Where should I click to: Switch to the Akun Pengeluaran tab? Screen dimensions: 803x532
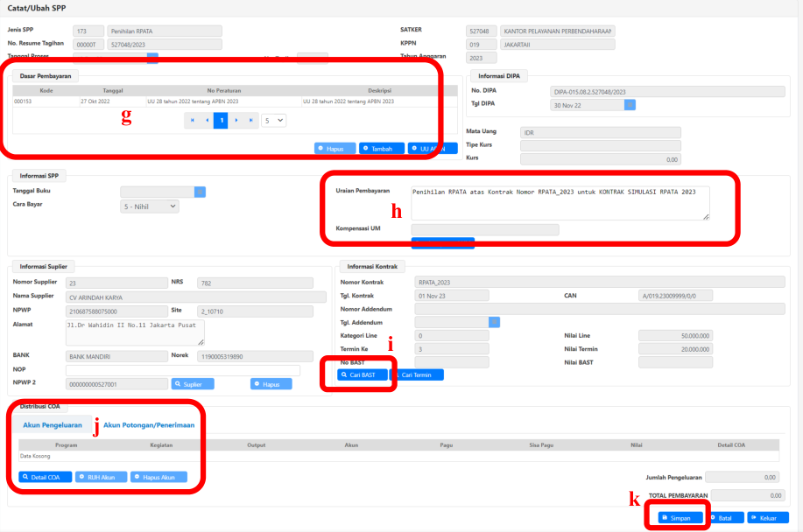[53, 425]
